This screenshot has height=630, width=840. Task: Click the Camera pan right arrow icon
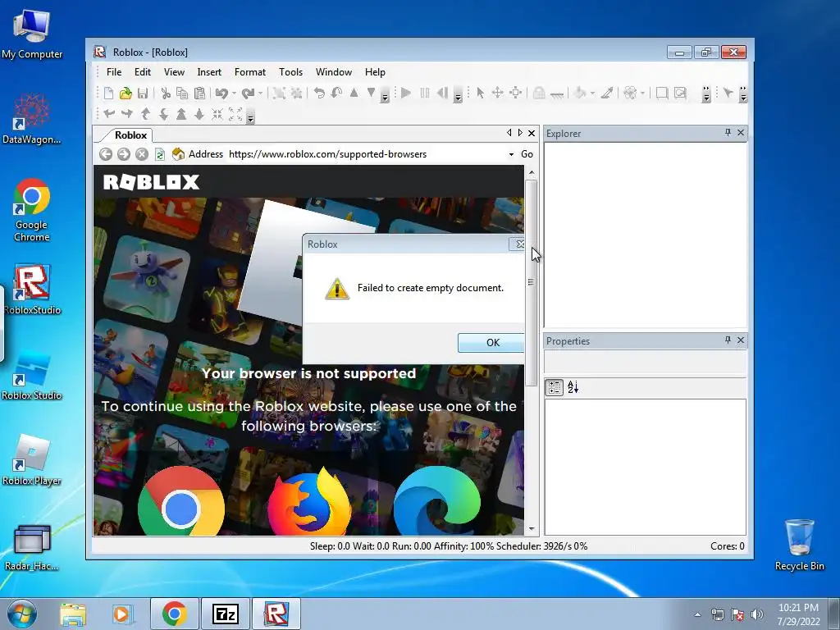[x=127, y=113]
